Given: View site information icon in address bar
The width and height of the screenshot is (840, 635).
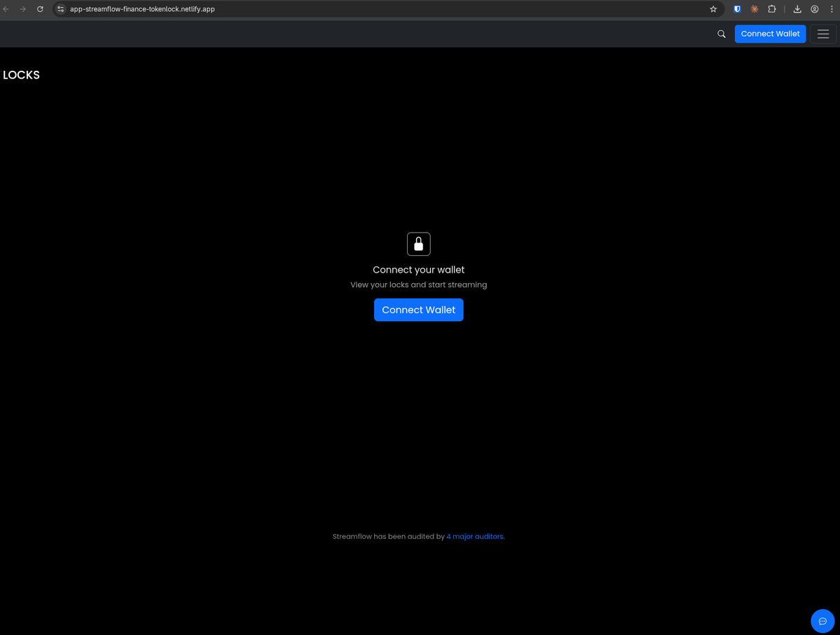Looking at the screenshot, I should (60, 9).
